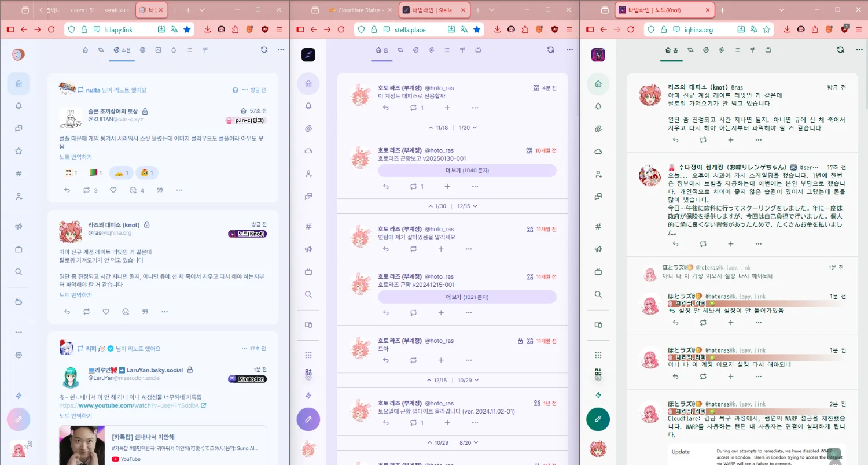Open the list-all-tabs dropdown in the k.lapy.link window
The width and height of the screenshot is (868, 465).
[202, 10]
